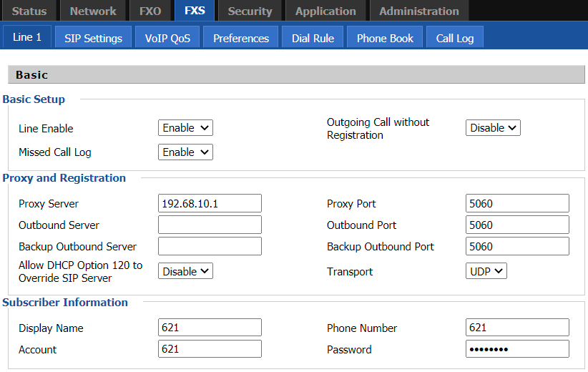The image size is (588, 372).
Task: Open DHCP Option 120 override dropdown
Action: click(185, 271)
